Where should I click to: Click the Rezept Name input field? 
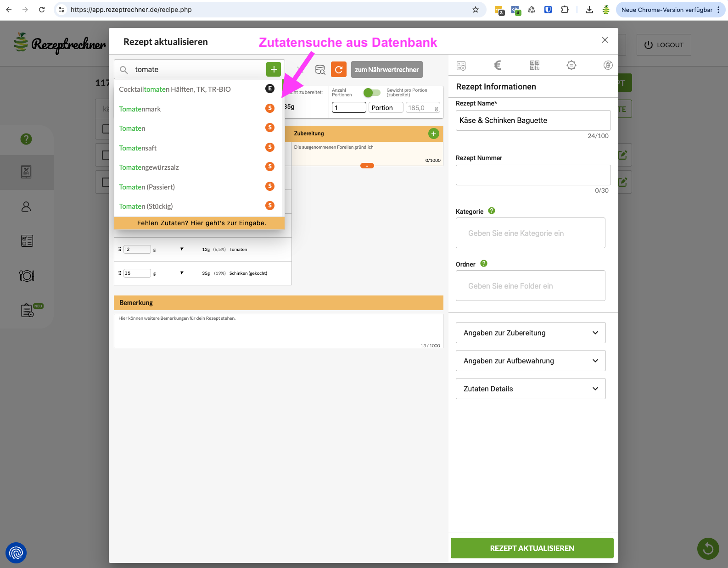533,120
